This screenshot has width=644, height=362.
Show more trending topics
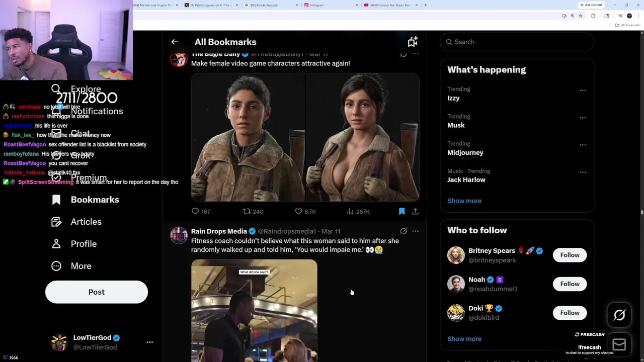464,201
